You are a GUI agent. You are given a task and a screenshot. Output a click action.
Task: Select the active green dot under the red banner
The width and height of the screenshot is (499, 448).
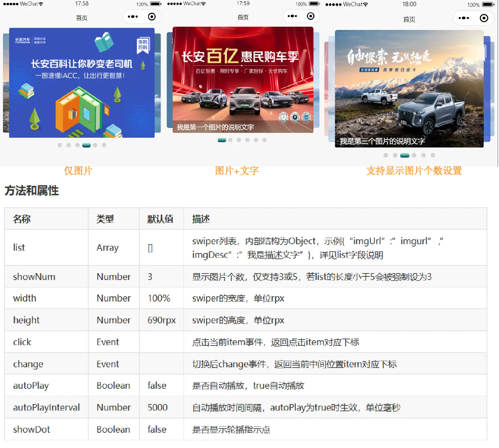click(x=222, y=140)
